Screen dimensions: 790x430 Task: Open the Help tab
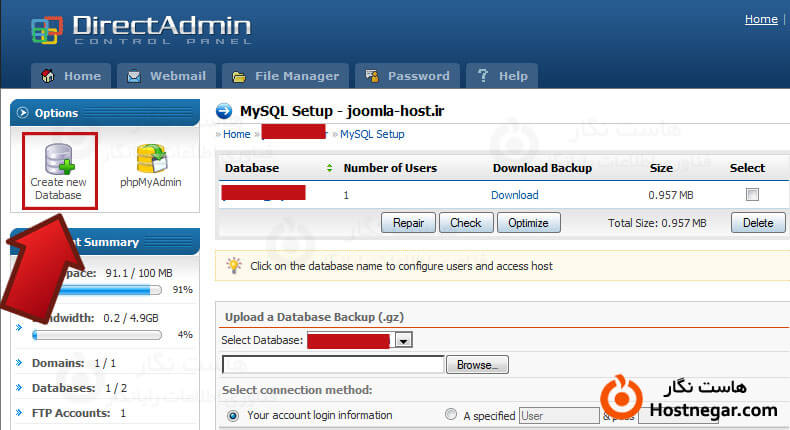click(x=502, y=76)
